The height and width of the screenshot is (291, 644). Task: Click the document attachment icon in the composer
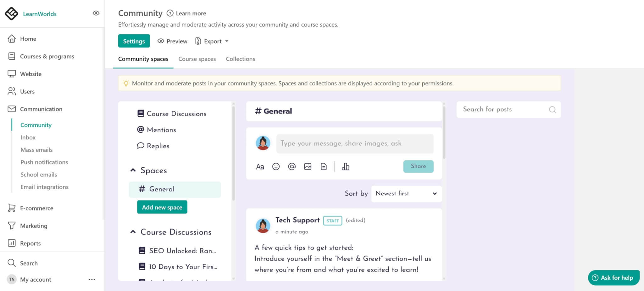pyautogui.click(x=324, y=167)
